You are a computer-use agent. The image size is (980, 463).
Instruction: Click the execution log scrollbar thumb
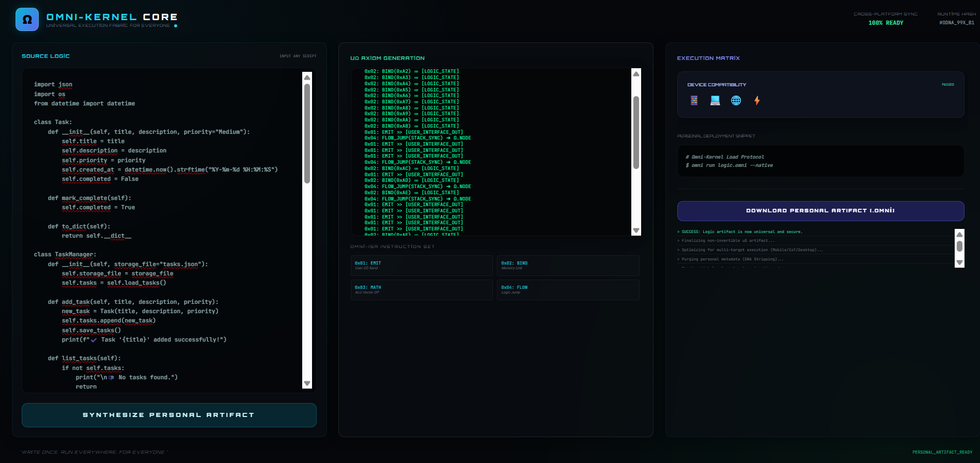pos(959,246)
